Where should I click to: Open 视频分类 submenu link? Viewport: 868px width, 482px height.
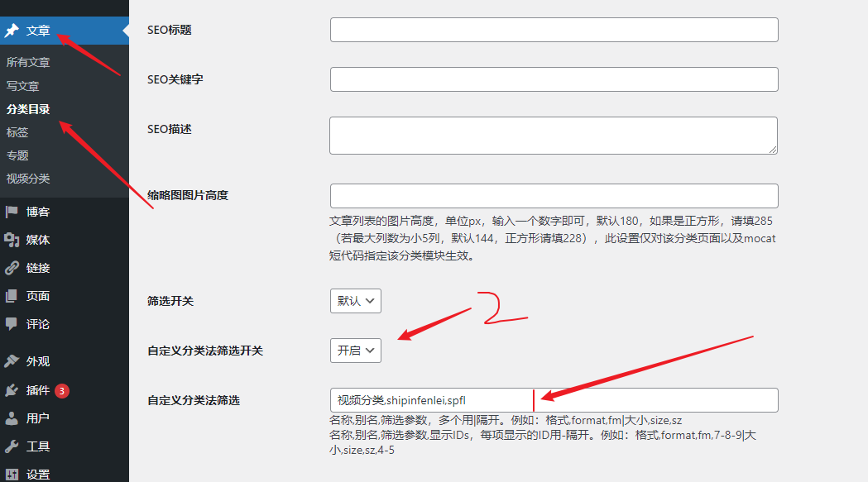tap(28, 178)
